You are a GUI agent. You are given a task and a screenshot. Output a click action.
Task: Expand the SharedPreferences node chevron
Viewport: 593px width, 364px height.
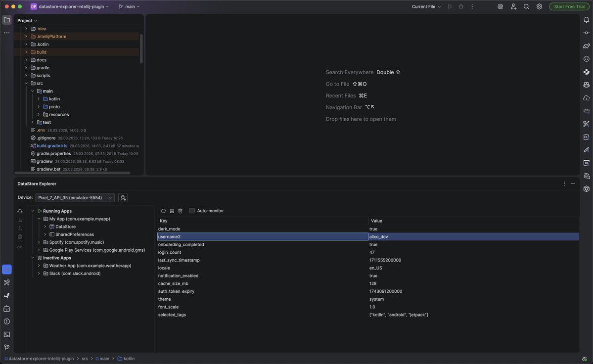tap(45, 234)
